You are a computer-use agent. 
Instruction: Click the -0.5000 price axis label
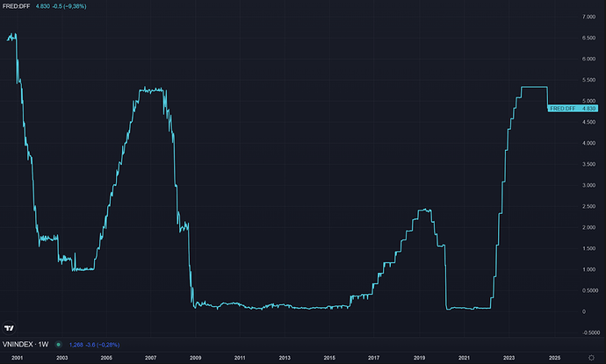pyautogui.click(x=590, y=332)
